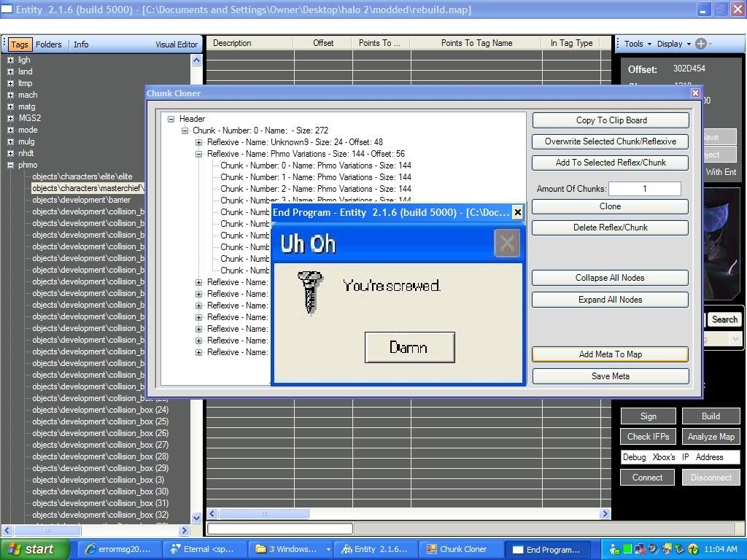Image resolution: width=747 pixels, height=560 pixels.
Task: Select objects\characters\masterchief tag
Action: pos(88,188)
